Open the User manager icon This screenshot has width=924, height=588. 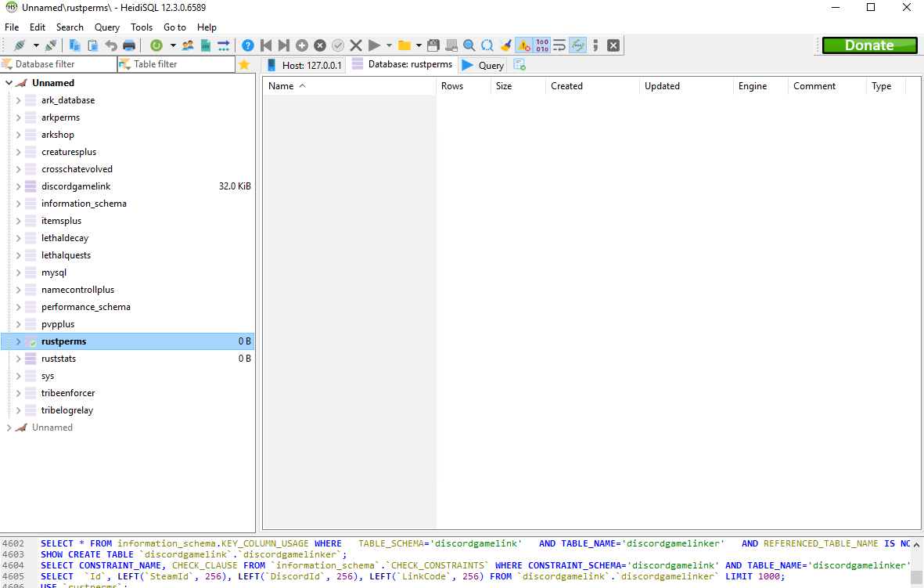pyautogui.click(x=188, y=45)
